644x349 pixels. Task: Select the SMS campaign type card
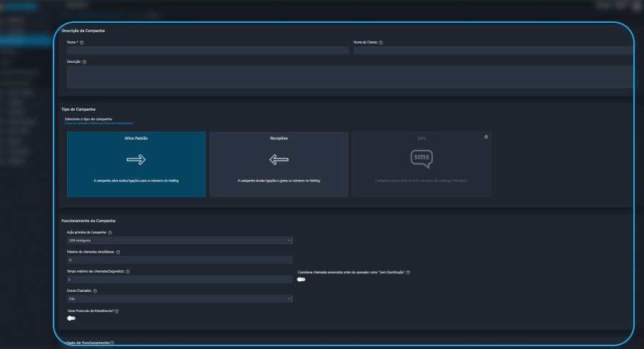[421, 164]
